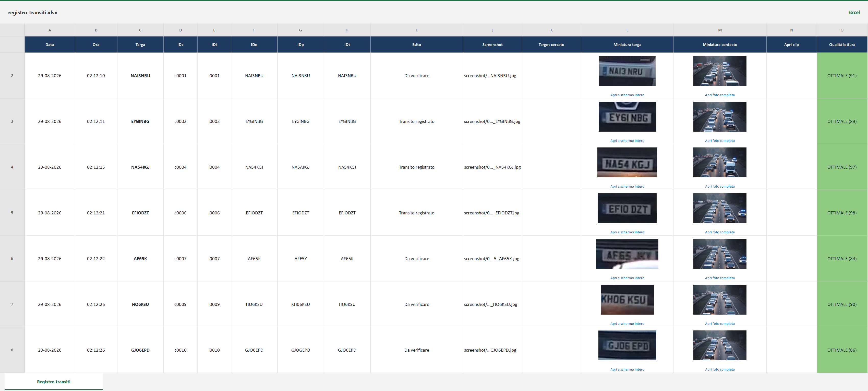The image size is (868, 391).
Task: Open EFIODZT row 'Apri a schermo intero' link
Action: pos(627,232)
